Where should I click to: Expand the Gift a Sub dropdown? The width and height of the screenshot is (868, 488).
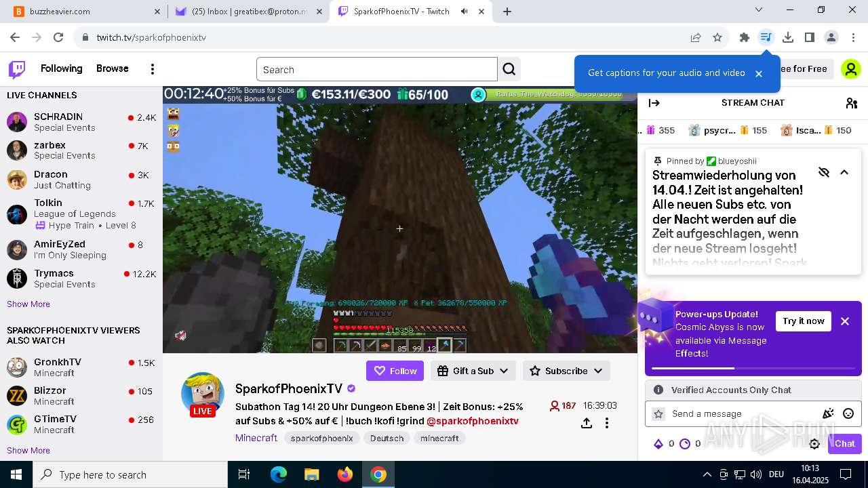click(473, 371)
